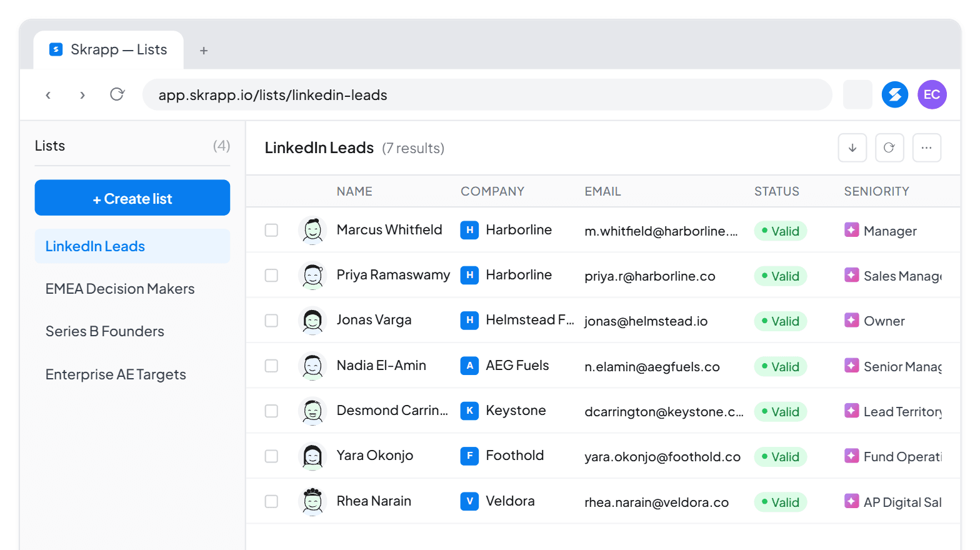Image resolution: width=980 pixels, height=550 pixels.
Task: Click the name Yara Okonjo
Action: 375,456
